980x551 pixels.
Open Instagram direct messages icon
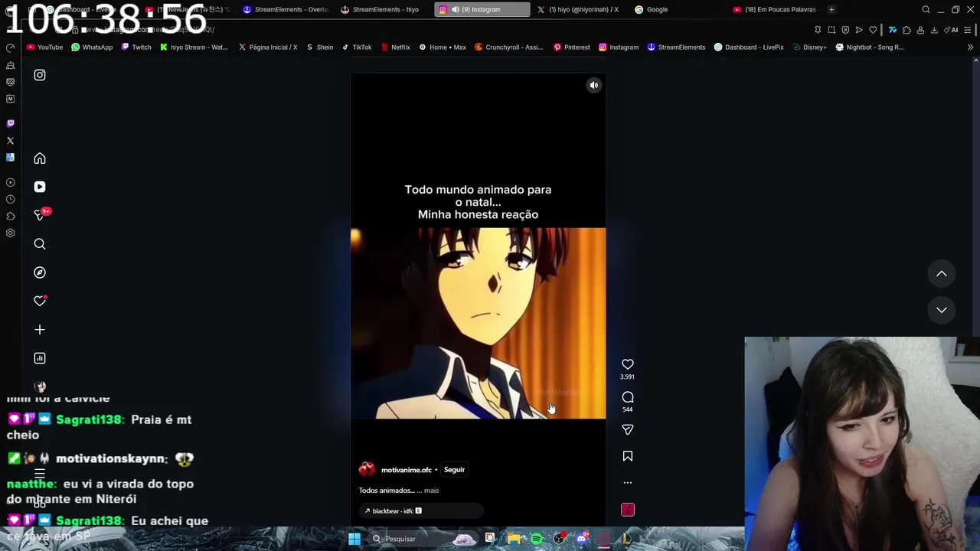pyautogui.click(x=40, y=215)
